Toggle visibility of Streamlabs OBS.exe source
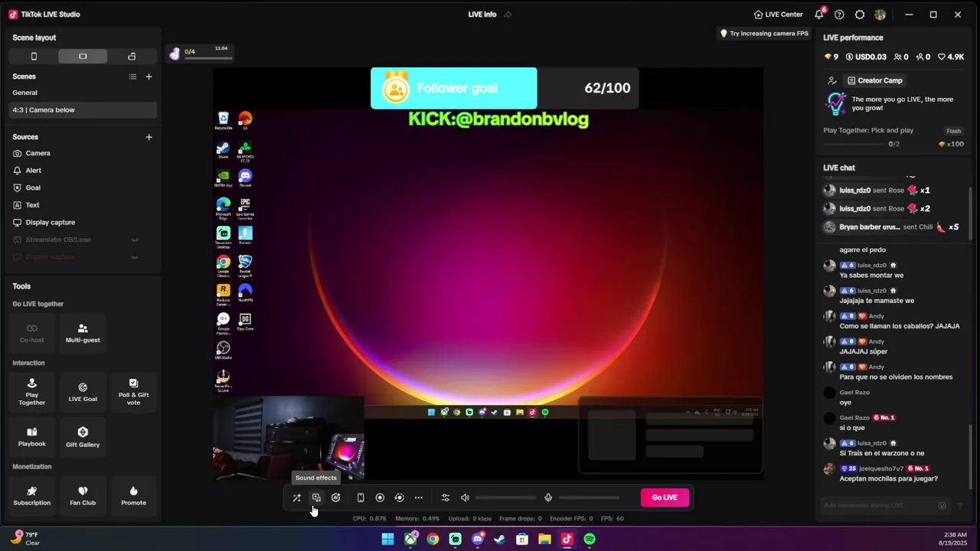The width and height of the screenshot is (980, 551). click(x=135, y=240)
